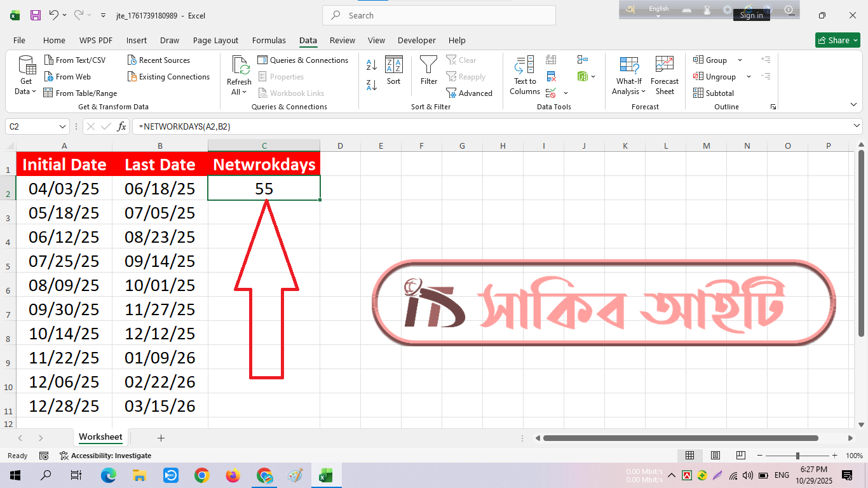Click the Sort Z to A icon
This screenshot has width=868, height=488.
click(x=372, y=85)
